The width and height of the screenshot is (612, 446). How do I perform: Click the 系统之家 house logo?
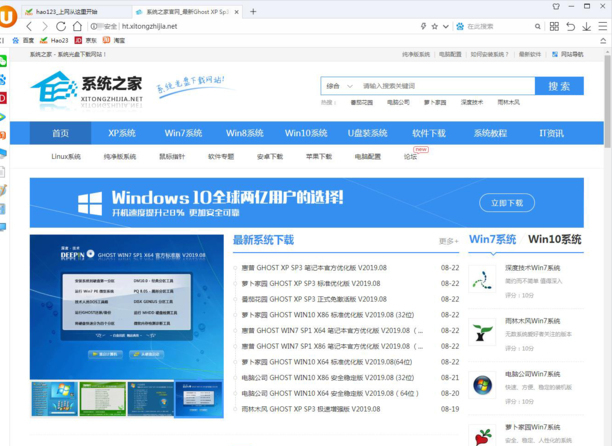click(54, 89)
